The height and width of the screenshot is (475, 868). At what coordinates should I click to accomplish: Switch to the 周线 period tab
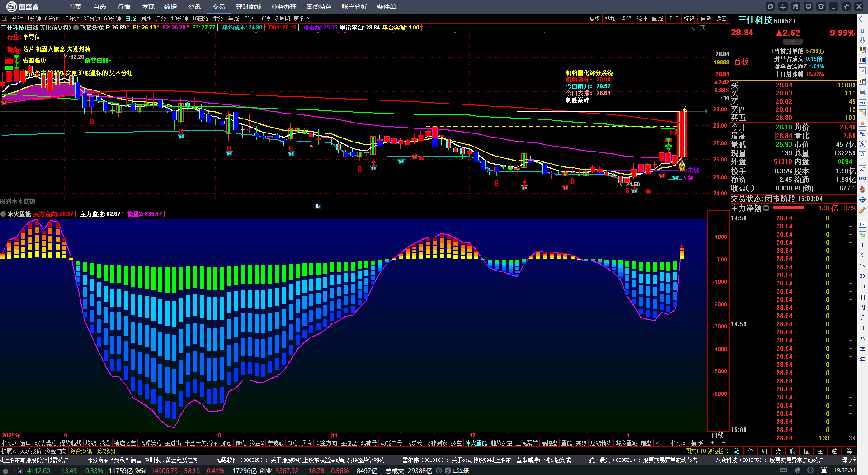tap(146, 19)
